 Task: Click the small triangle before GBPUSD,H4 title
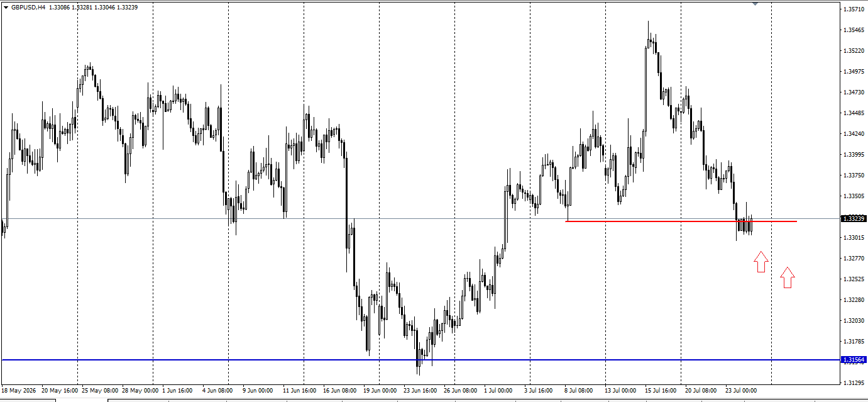pyautogui.click(x=6, y=8)
